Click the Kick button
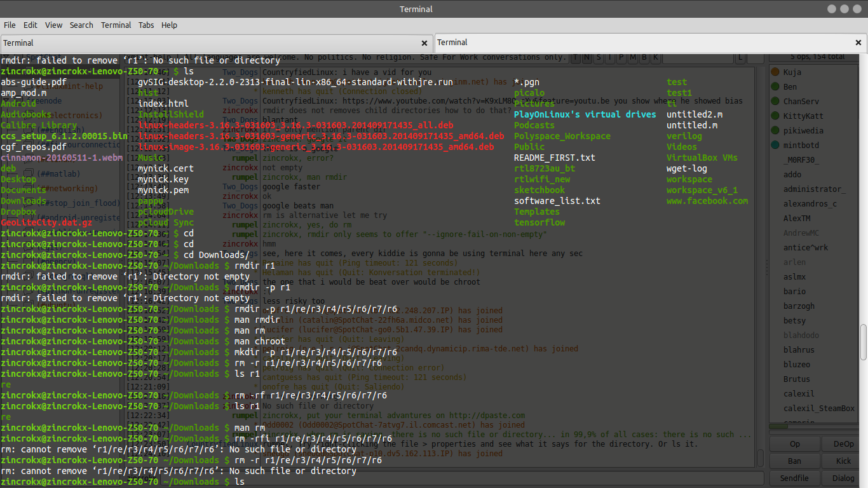The height and width of the screenshot is (488, 868). coord(843,461)
